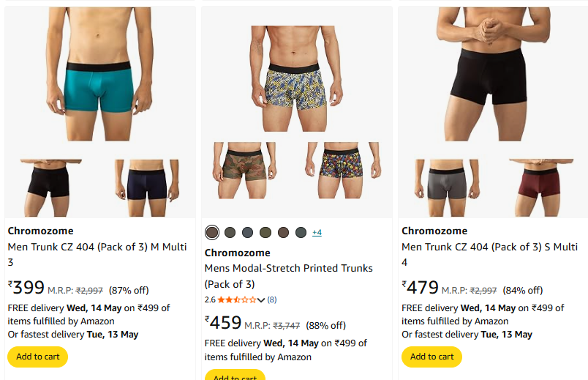Choose the second color swatch in the row

pyautogui.click(x=230, y=233)
